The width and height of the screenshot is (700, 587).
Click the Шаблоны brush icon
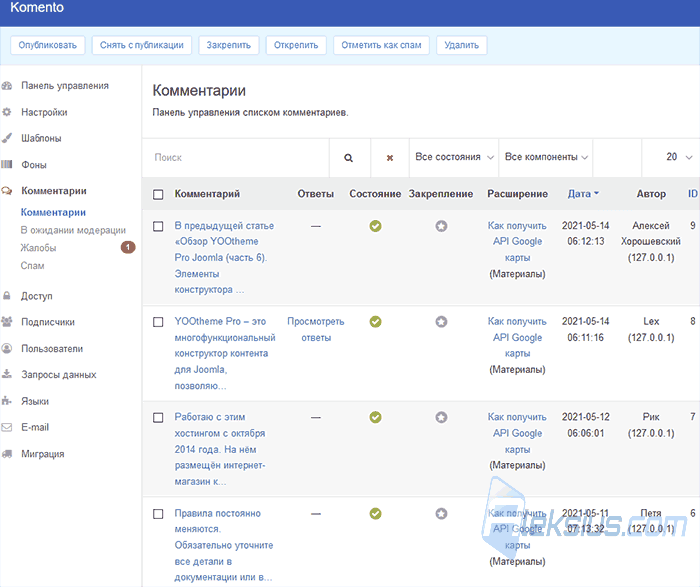coord(7,138)
